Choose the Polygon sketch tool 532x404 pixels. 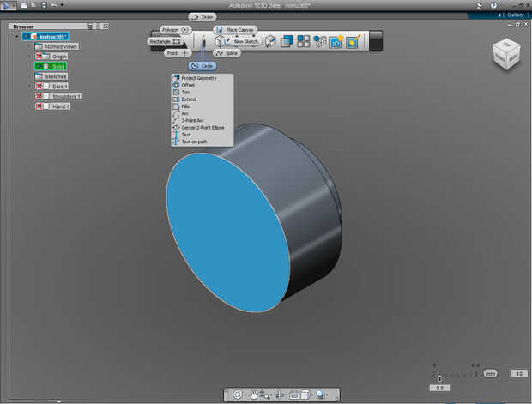[175, 30]
